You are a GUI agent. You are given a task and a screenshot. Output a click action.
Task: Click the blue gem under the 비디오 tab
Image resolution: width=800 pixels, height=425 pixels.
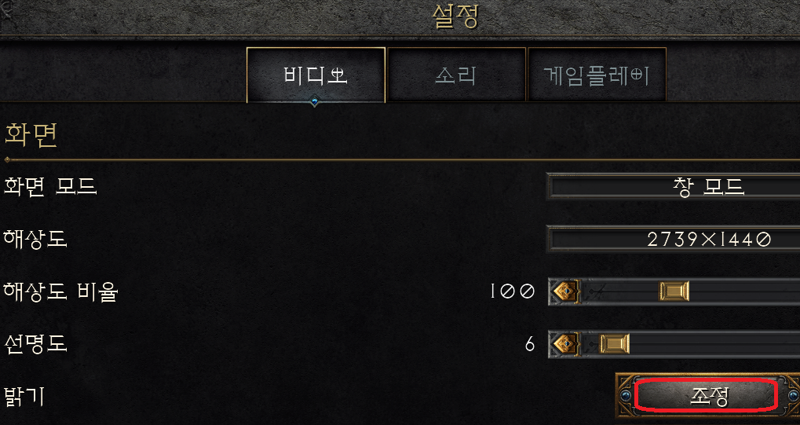tap(314, 102)
